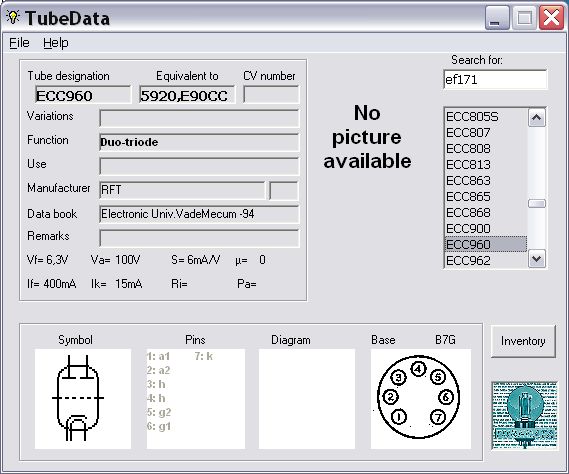
Task: Open the Help menu
Action: pyautogui.click(x=56, y=43)
